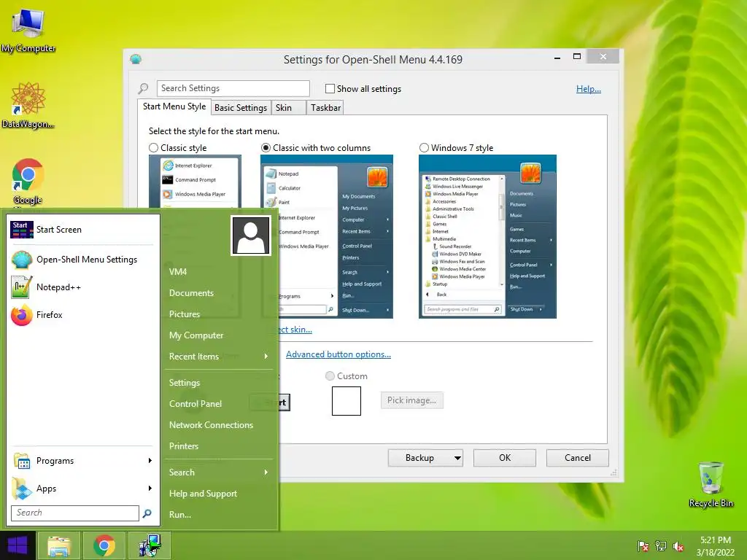Open the My Computer desktop icon
This screenshot has height=560, width=747.
28,31
